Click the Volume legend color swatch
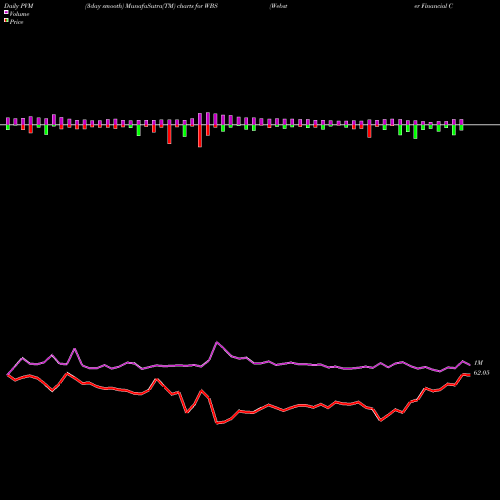 coord(6,13)
